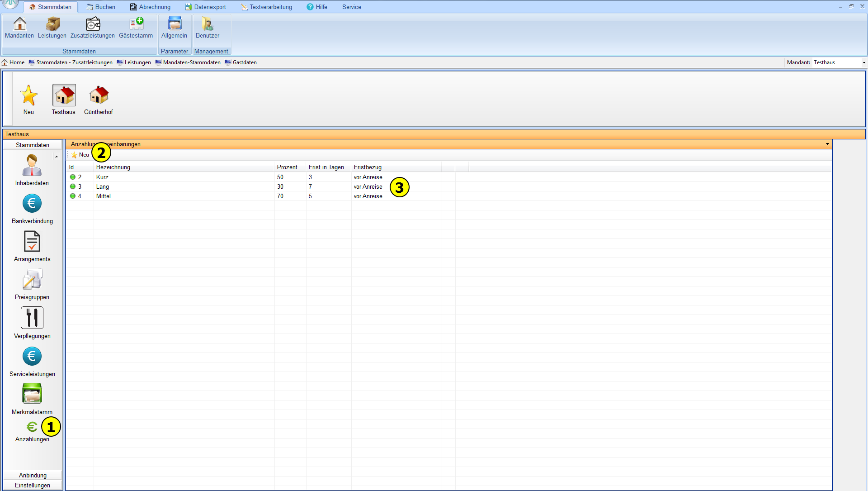Collapse the Anzahlungsvereinbarungen panel arrow
868x491 pixels.
(x=827, y=144)
